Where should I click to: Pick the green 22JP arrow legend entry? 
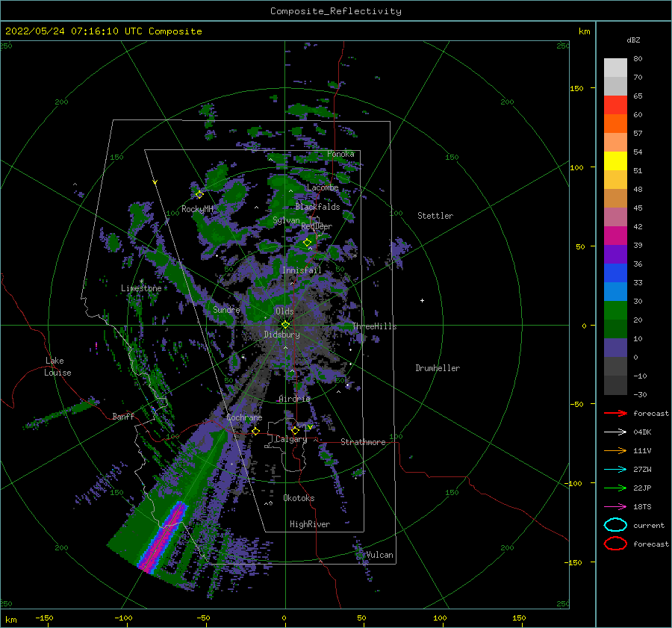coord(615,488)
